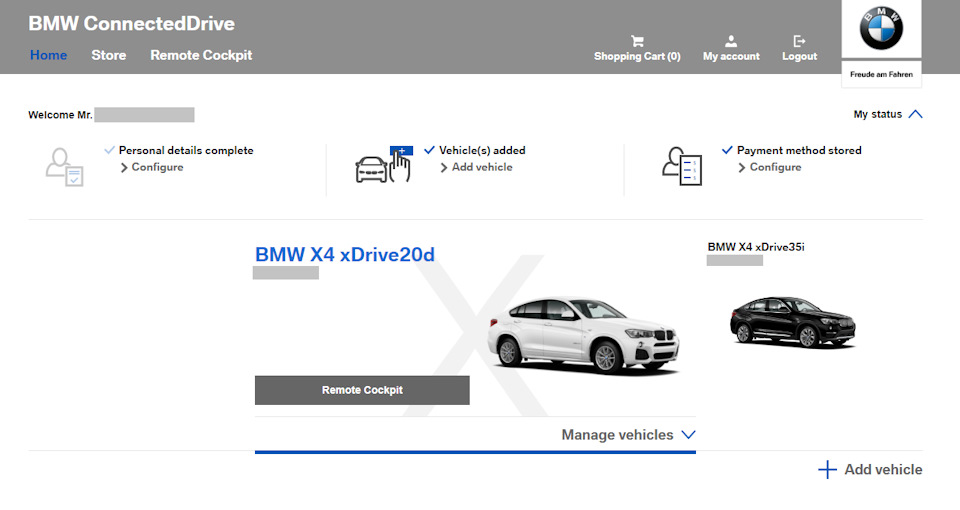
Task: Go to the Home tab
Action: tap(48, 55)
